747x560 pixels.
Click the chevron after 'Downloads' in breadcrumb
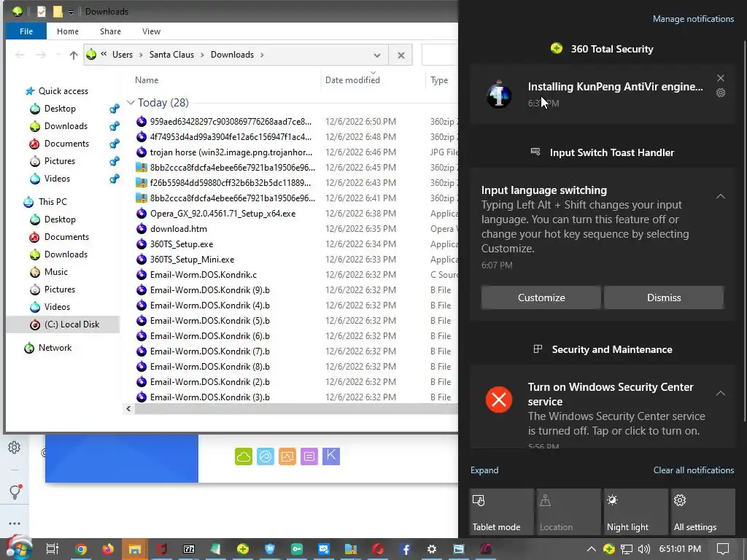(x=262, y=55)
